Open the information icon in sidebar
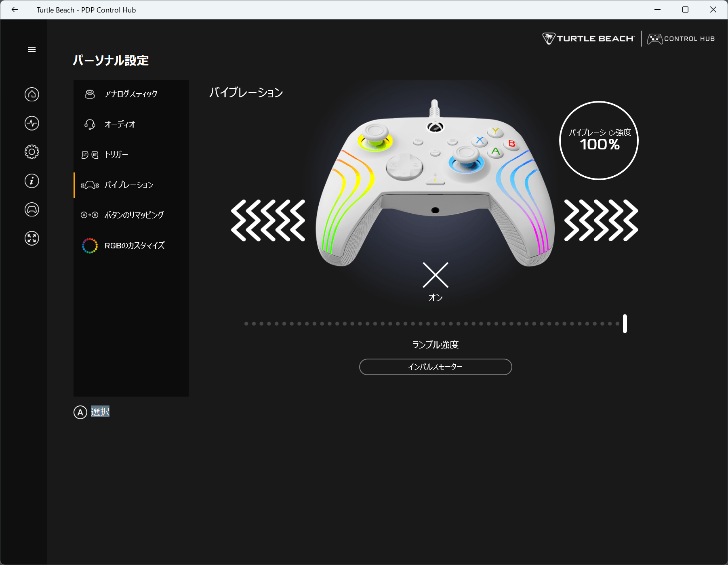728x565 pixels. click(32, 181)
